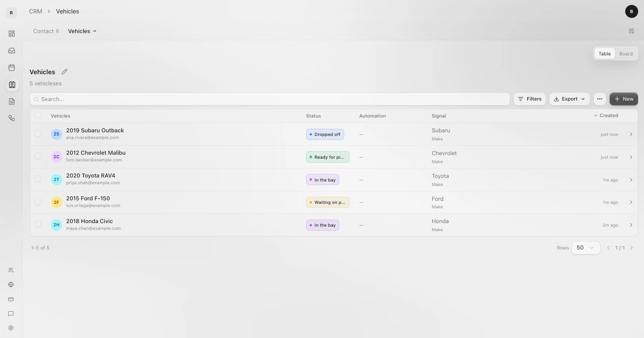This screenshot has height=338, width=644.
Task: Select the 2019 Subaru Outback row checkbox
Action: click(x=38, y=134)
